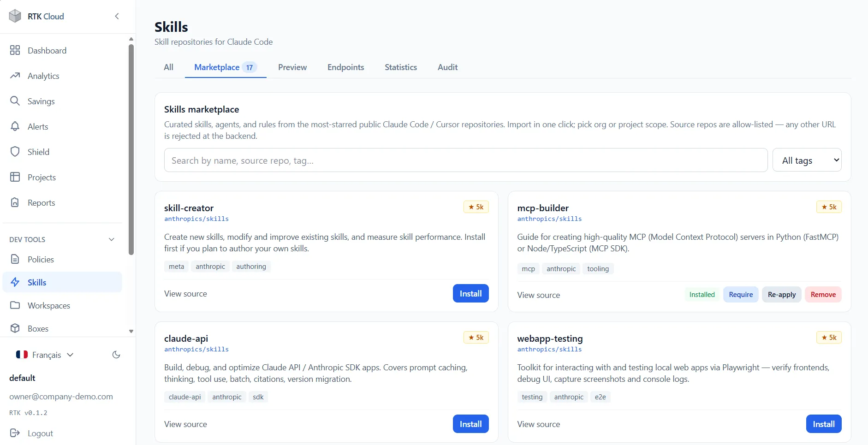The width and height of the screenshot is (868, 445).
Task: Click the sidebar scrollbar thumb
Action: tap(131, 149)
